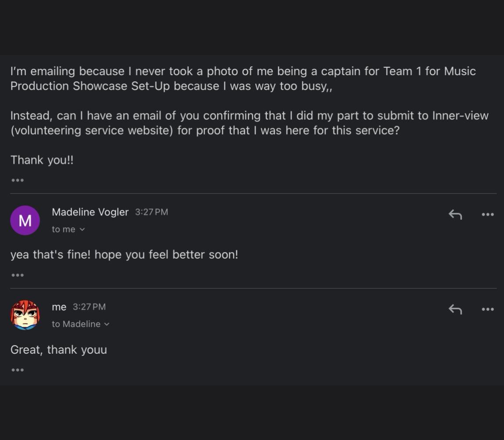Click the 3:27 PM timestamp beside Madeline Vogler

pyautogui.click(x=151, y=212)
